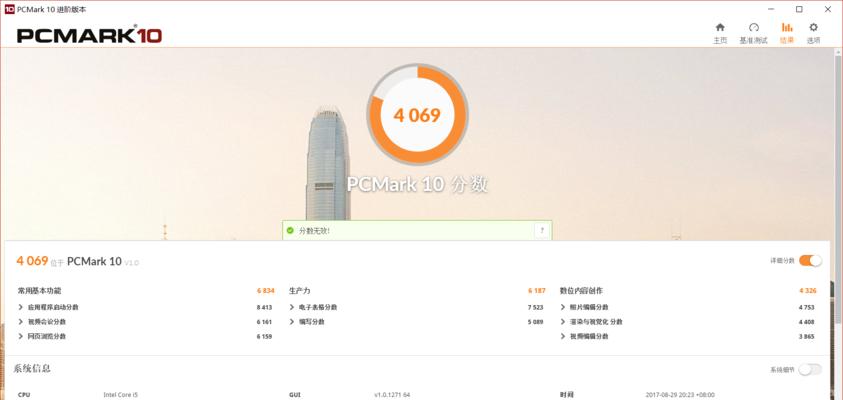This screenshot has width=843, height=400.
Task: Click the PCMark 10 app icon in title bar
Action: [x=9, y=9]
